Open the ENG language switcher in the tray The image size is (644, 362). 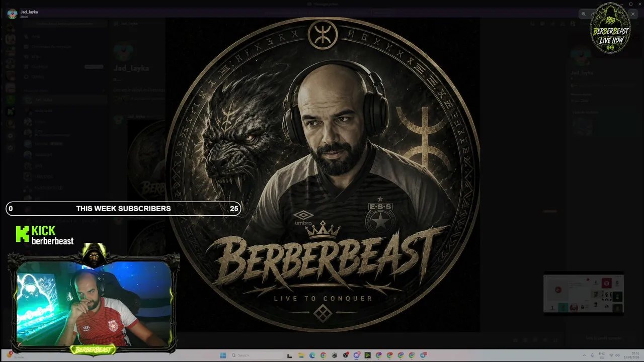(602, 355)
